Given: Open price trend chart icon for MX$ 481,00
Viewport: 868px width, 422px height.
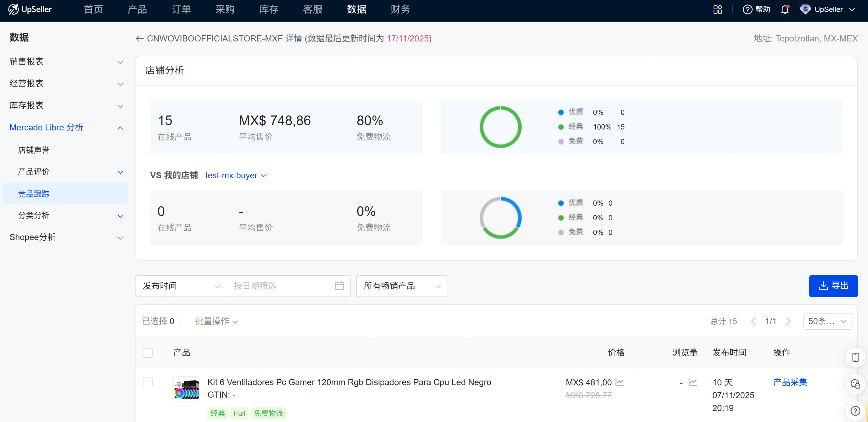Looking at the screenshot, I should tap(619, 382).
